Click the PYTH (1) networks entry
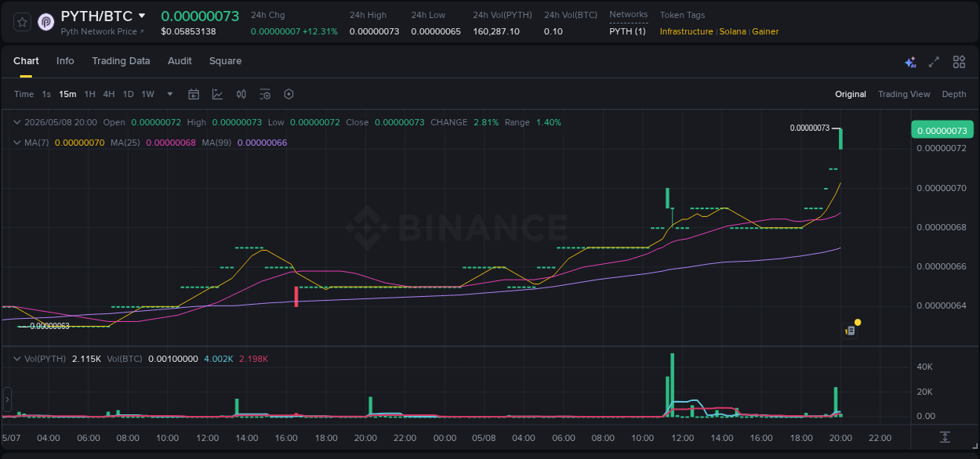 (x=627, y=31)
